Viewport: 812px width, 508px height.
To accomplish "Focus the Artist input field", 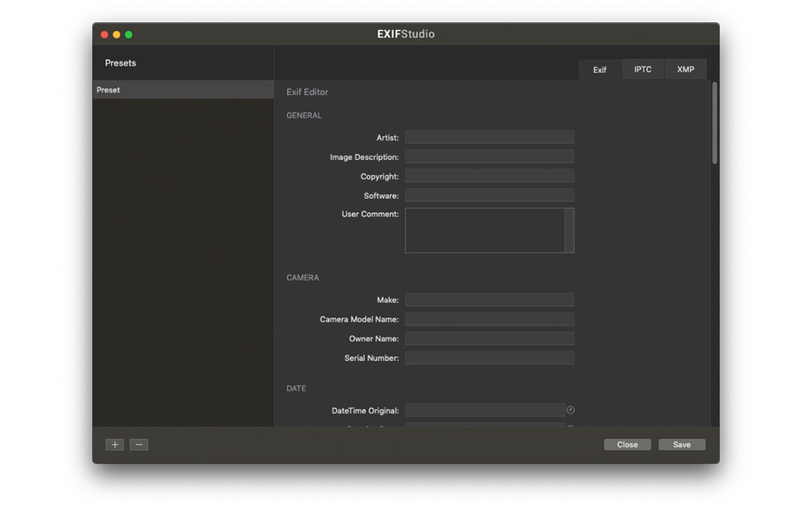I will coord(490,138).
